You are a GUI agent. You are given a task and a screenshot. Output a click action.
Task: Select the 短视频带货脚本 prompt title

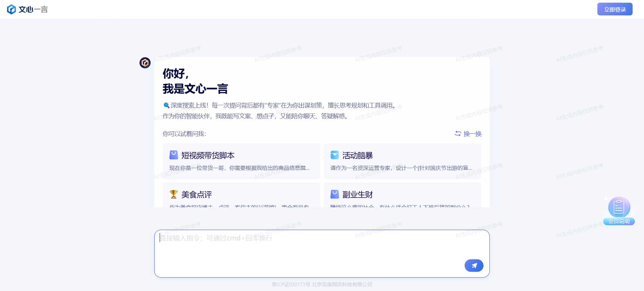pos(208,155)
